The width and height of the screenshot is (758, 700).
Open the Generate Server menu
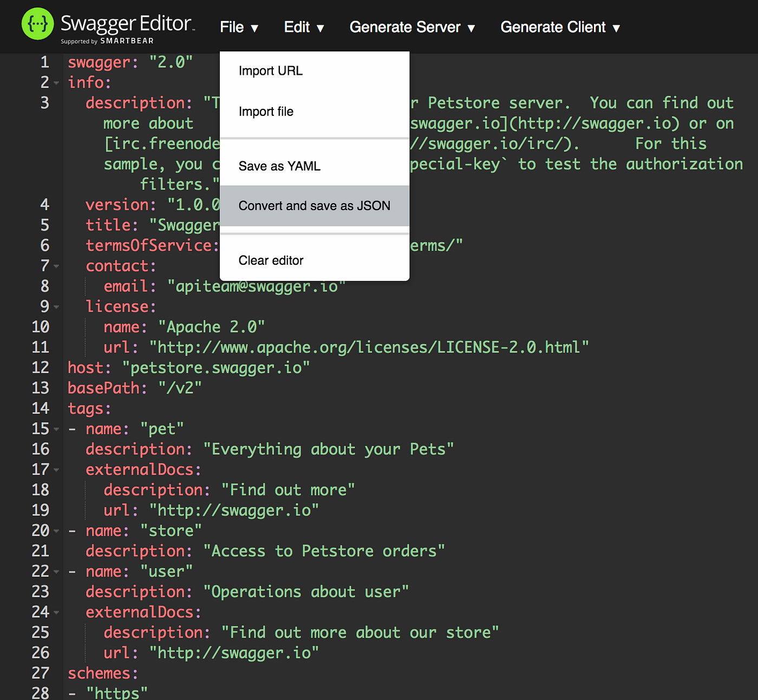click(x=412, y=27)
